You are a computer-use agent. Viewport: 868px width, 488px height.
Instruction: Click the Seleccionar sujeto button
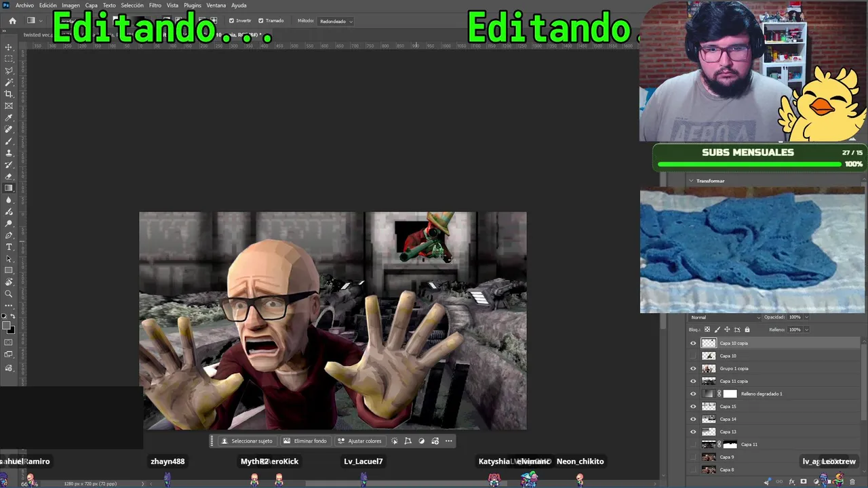[x=246, y=441]
